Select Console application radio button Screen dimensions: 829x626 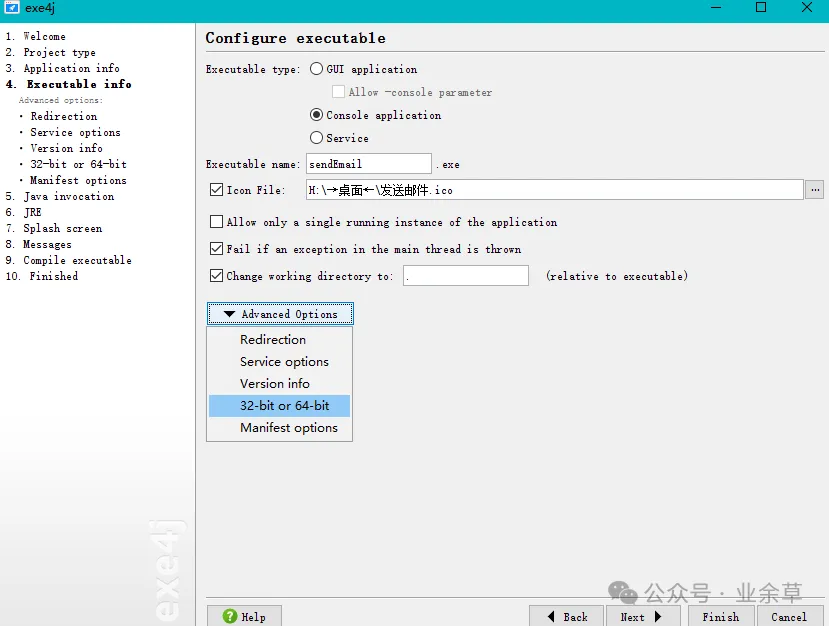(x=316, y=115)
